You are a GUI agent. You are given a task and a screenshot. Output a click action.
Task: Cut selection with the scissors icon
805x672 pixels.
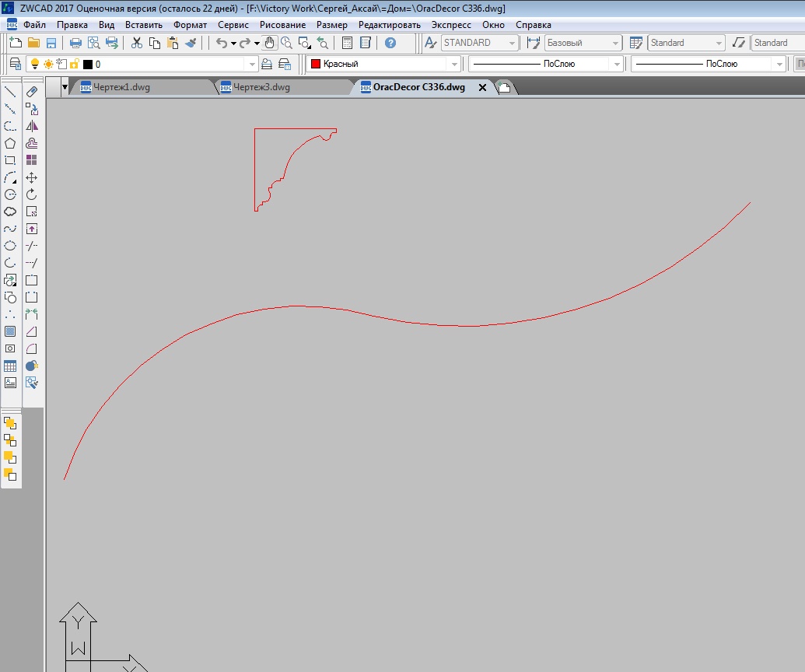(137, 43)
